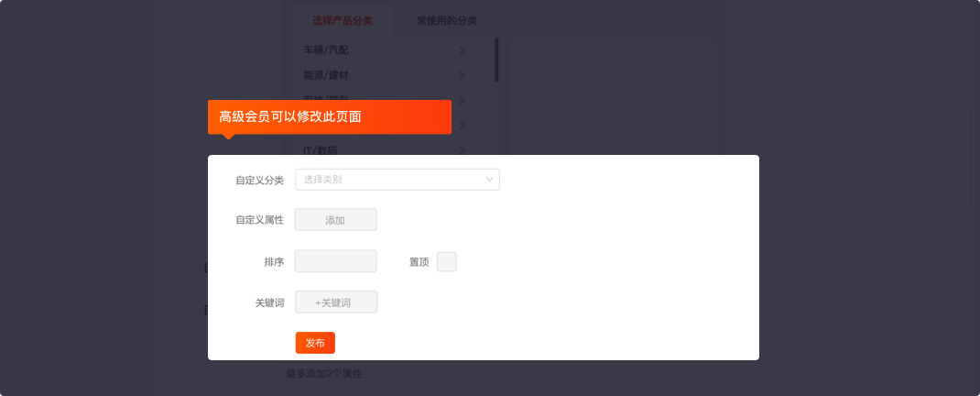Click the 关键词 field label
Viewport: 980px width, 396px height.
pyautogui.click(x=269, y=302)
